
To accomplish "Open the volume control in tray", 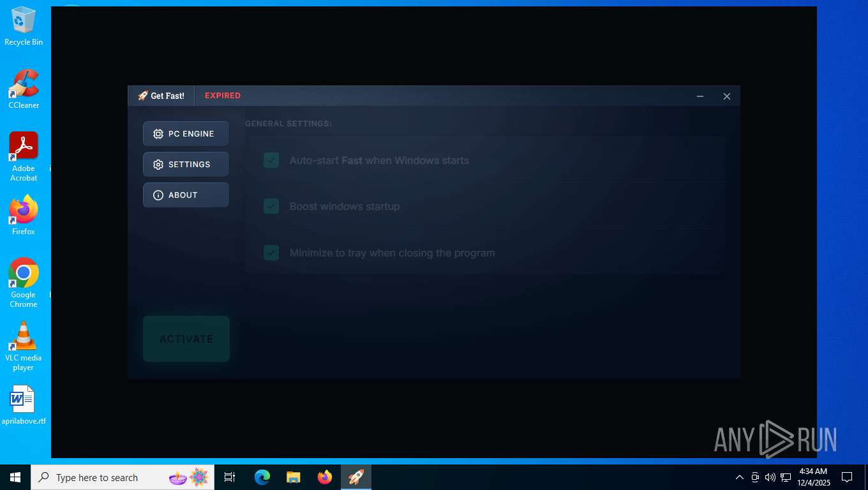I will [x=770, y=477].
